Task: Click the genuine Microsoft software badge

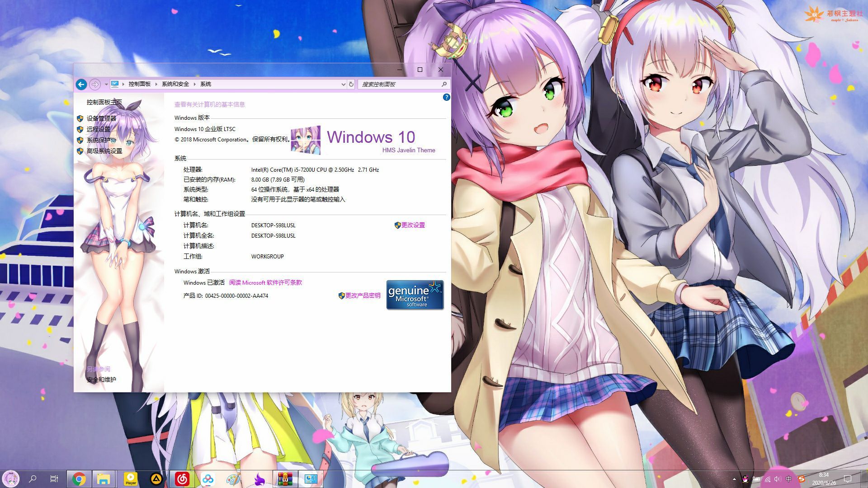Action: coord(415,295)
